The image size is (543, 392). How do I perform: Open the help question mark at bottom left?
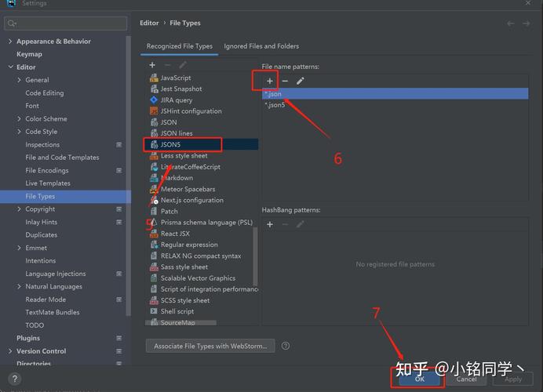tap(13, 379)
